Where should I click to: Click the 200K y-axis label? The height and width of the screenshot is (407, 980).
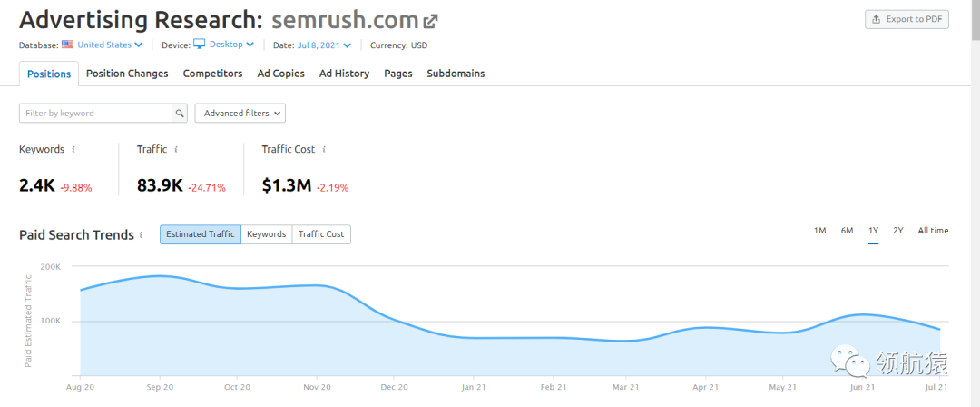[50, 267]
